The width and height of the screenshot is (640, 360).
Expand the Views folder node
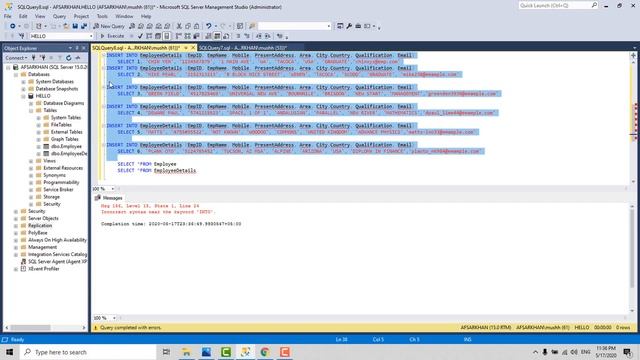pos(31,161)
